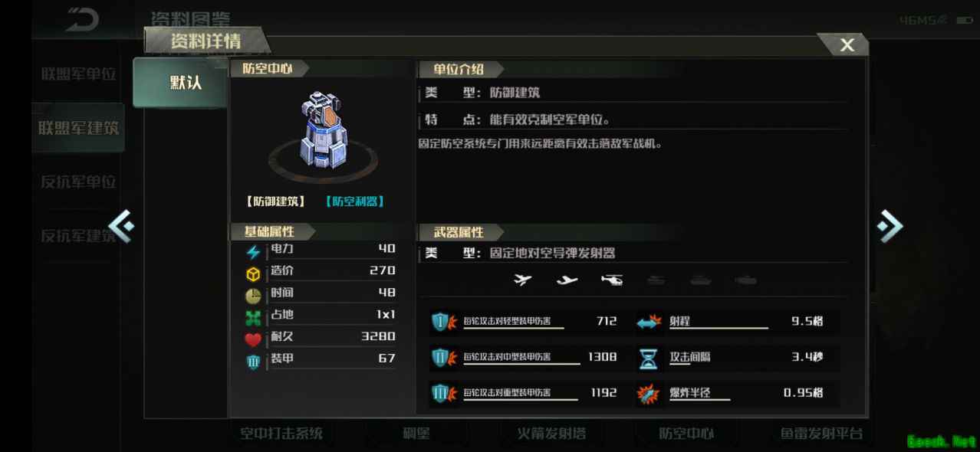The height and width of the screenshot is (452, 980).
Task: Click the 射程 range arrow icon
Action: (x=649, y=323)
